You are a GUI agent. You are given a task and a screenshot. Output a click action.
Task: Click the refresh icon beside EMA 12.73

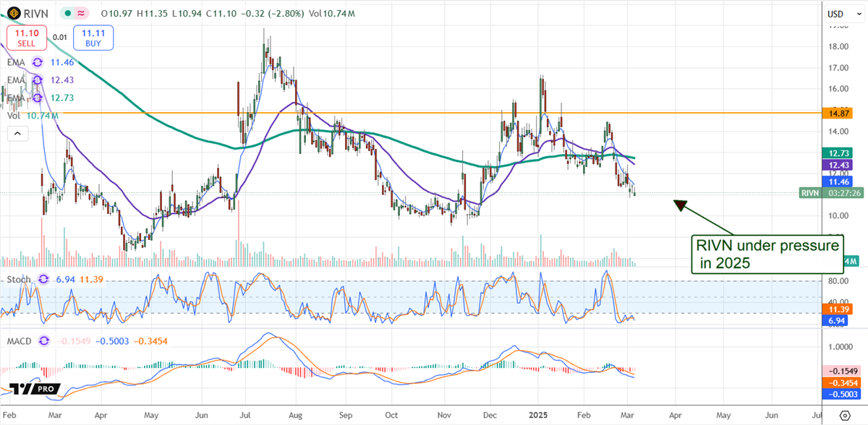click(38, 99)
